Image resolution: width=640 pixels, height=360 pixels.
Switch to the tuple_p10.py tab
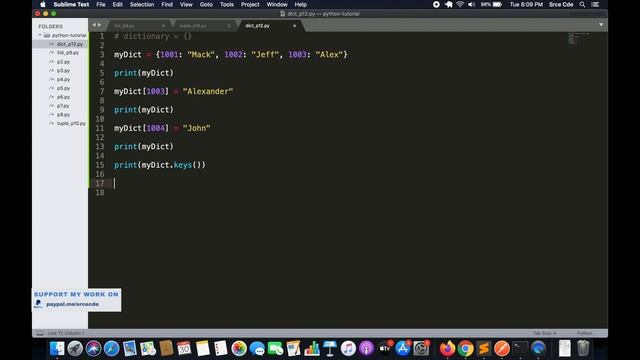pyautogui.click(x=204, y=26)
